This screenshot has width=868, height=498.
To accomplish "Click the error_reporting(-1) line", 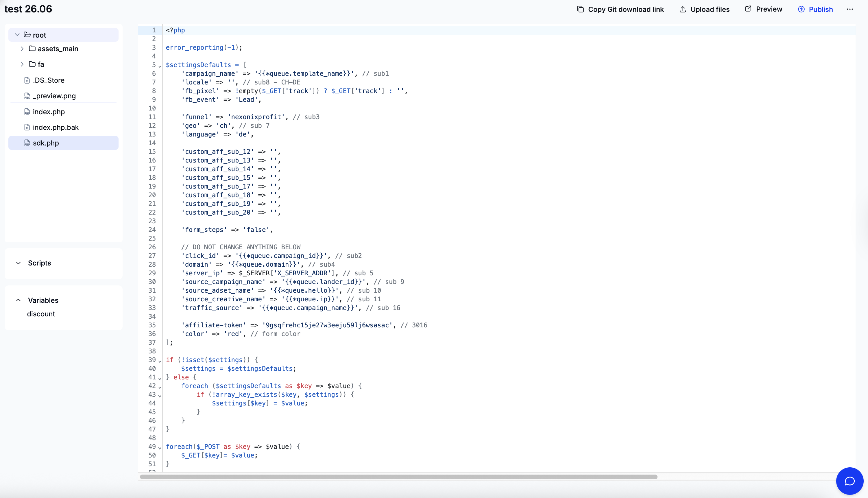I will click(204, 47).
